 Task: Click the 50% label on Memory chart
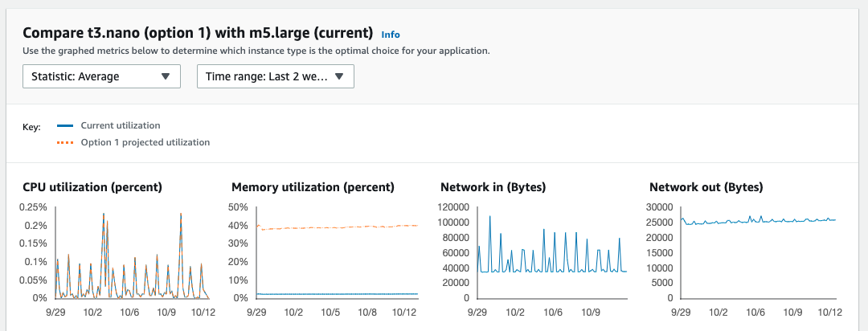tap(239, 207)
